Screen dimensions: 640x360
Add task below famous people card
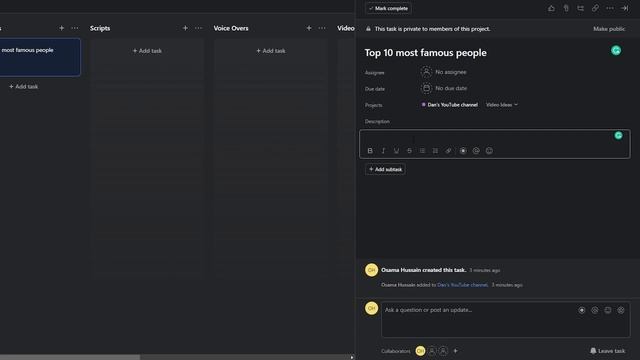pos(24,87)
